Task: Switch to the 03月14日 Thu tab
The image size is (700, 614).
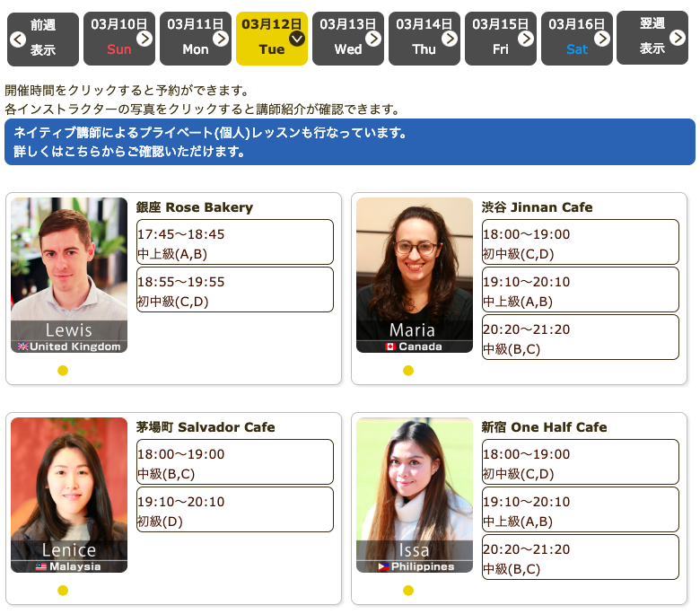Action: tap(424, 39)
